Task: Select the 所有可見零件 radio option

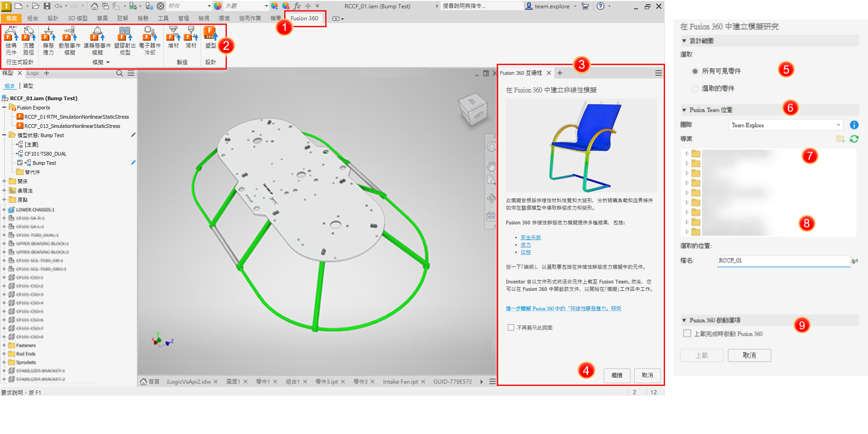Action: coord(695,71)
